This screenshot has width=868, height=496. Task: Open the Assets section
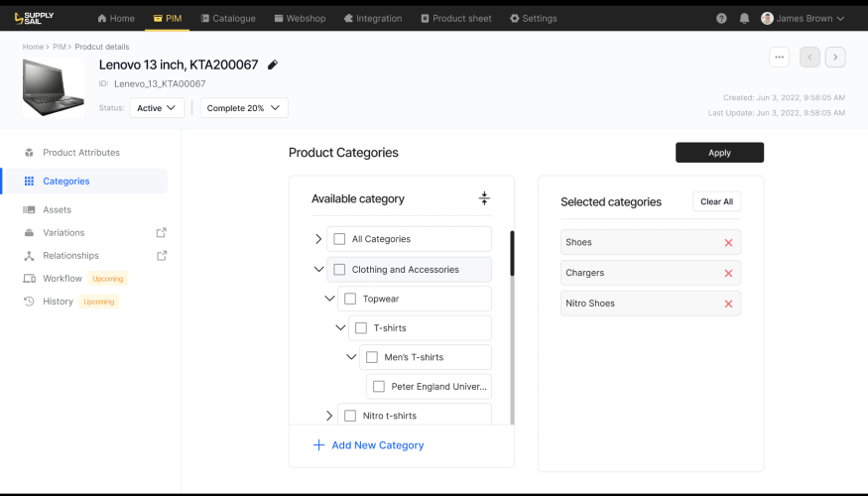(57, 209)
